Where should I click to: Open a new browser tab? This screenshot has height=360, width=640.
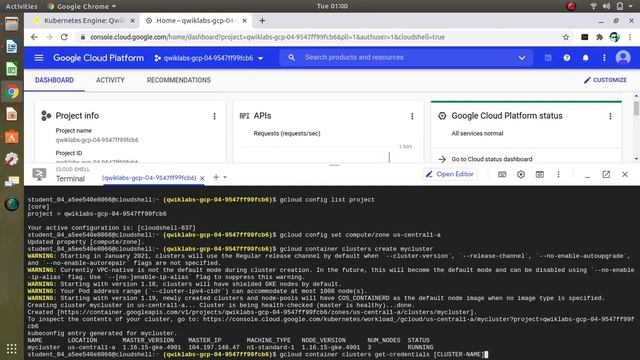262,20
